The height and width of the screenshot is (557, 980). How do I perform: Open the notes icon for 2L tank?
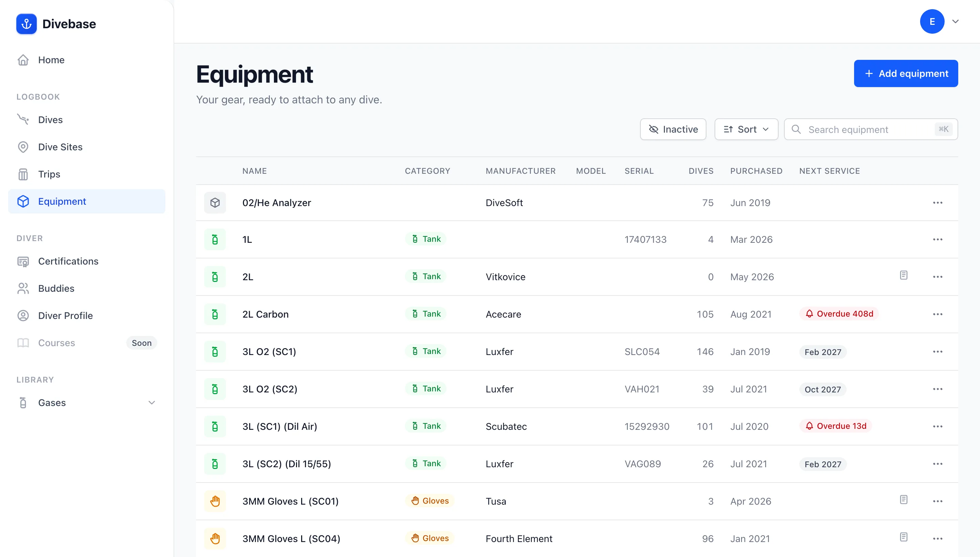click(x=903, y=275)
